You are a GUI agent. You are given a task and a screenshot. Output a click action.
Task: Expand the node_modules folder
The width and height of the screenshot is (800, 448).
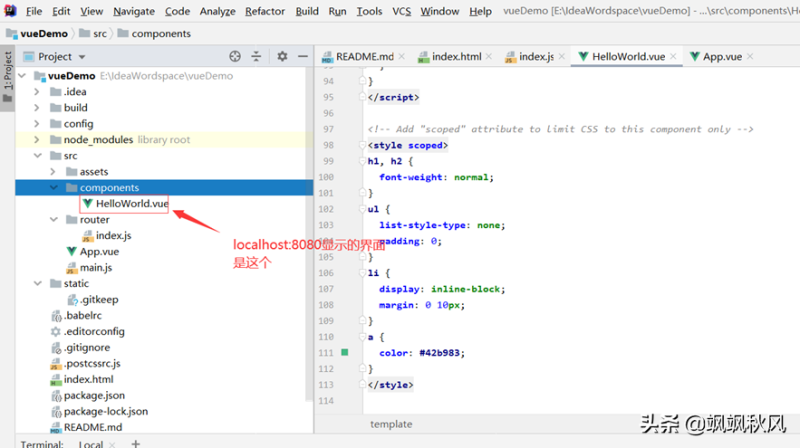(x=37, y=140)
